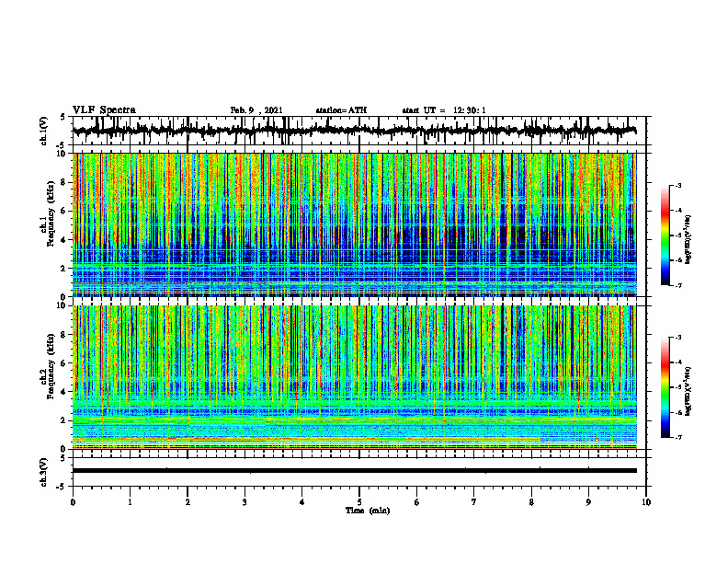This screenshot has width=728, height=563.
Task: Click the 'station= ATH' label
Action: tap(341, 110)
